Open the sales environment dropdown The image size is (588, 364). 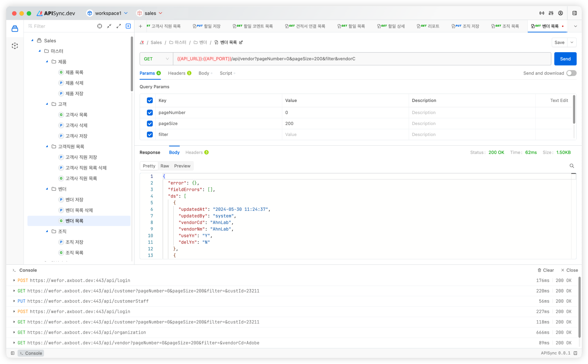(150, 13)
